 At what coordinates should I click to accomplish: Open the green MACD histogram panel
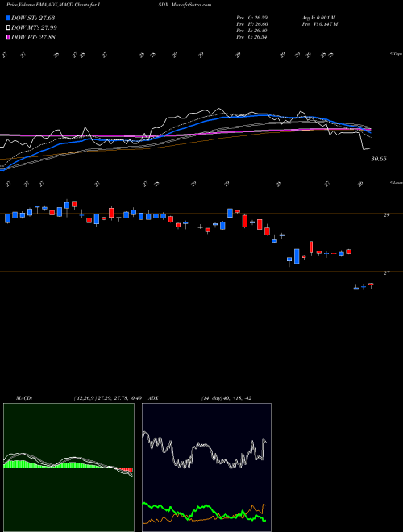pyautogui.click(x=69, y=468)
